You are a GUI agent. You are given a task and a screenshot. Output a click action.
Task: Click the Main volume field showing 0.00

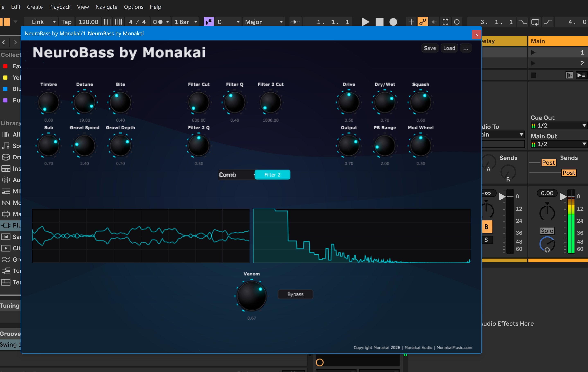pos(547,193)
